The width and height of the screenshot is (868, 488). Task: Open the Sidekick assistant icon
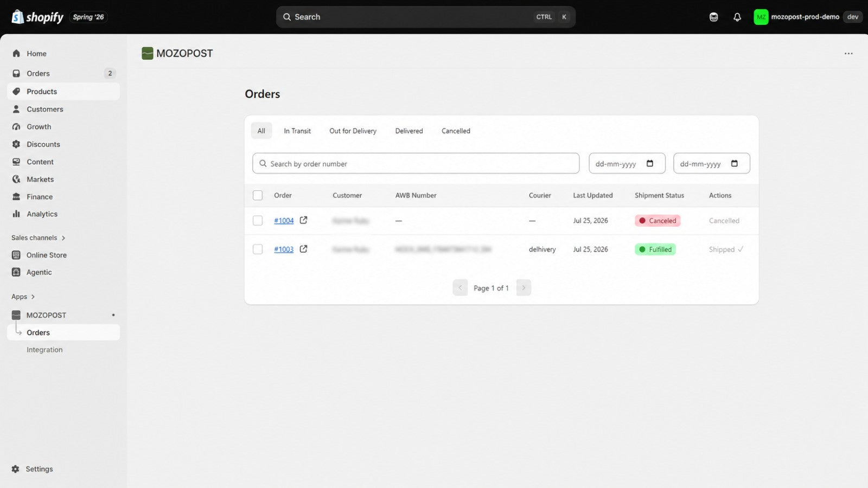click(713, 17)
